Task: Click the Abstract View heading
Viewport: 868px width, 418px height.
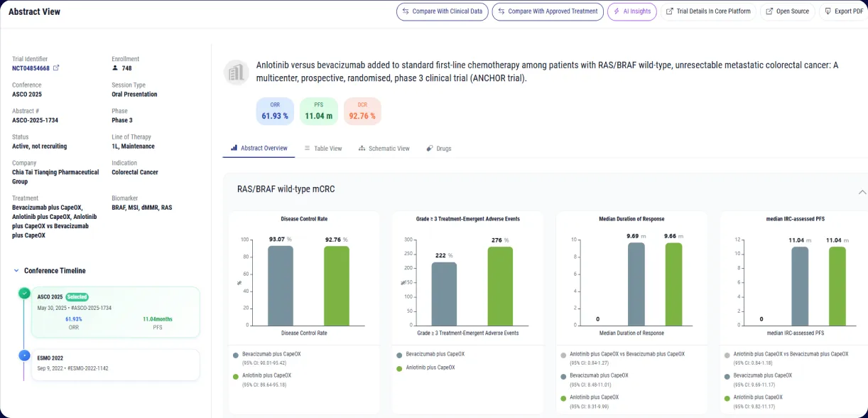Action: click(x=34, y=11)
